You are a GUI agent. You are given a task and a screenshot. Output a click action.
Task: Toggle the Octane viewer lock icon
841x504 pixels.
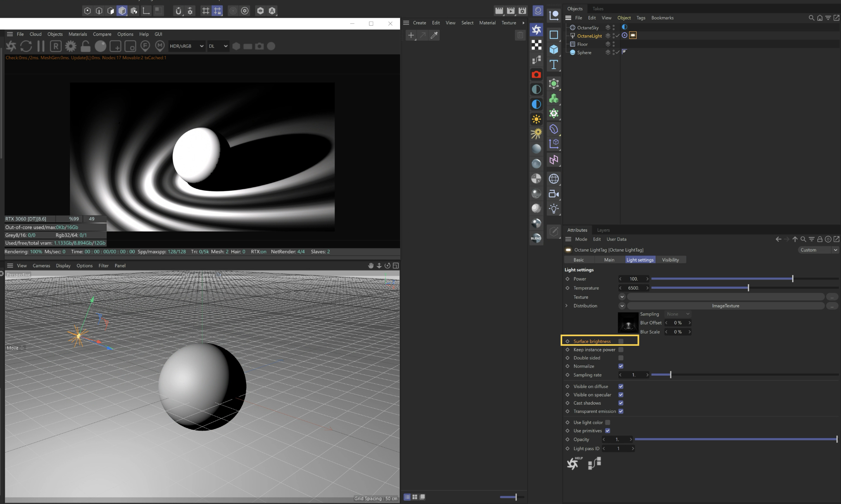pos(85,47)
